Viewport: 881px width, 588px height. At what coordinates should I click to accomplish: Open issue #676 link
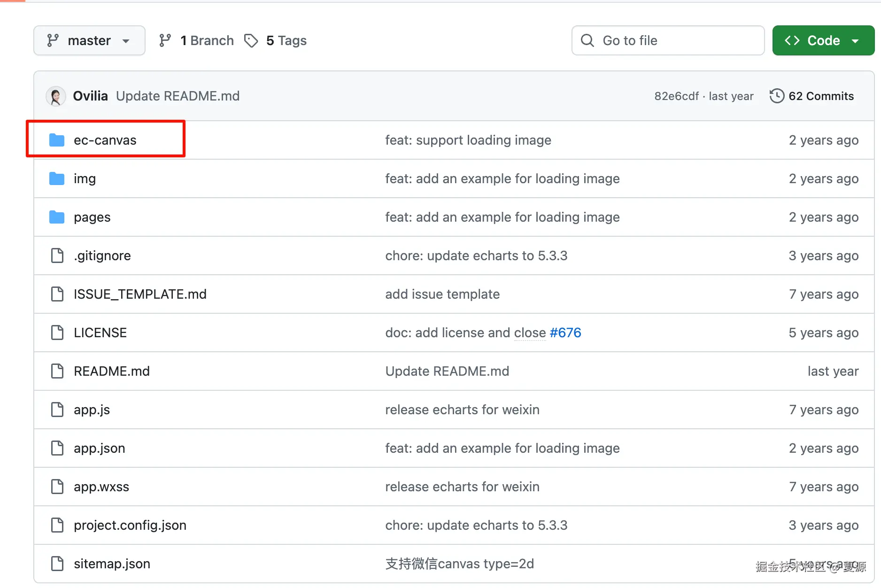click(x=565, y=333)
